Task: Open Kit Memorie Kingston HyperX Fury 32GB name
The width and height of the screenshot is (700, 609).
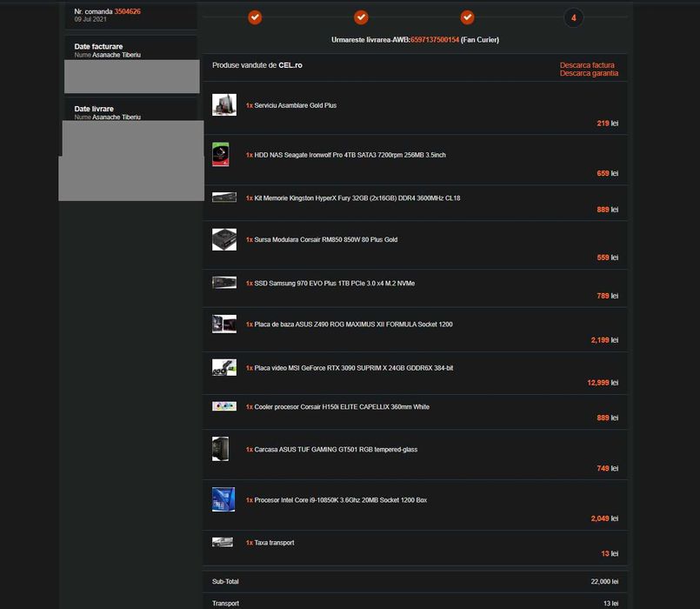Action: coord(357,198)
